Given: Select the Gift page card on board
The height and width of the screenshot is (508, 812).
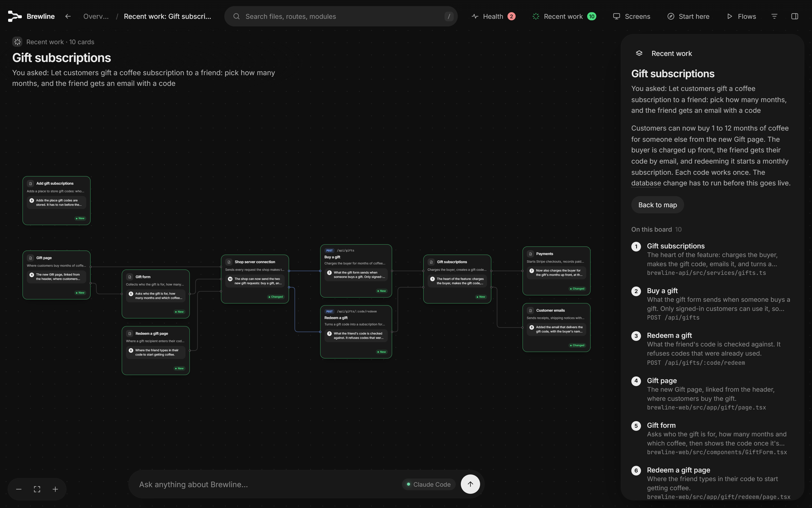Looking at the screenshot, I should [56, 275].
